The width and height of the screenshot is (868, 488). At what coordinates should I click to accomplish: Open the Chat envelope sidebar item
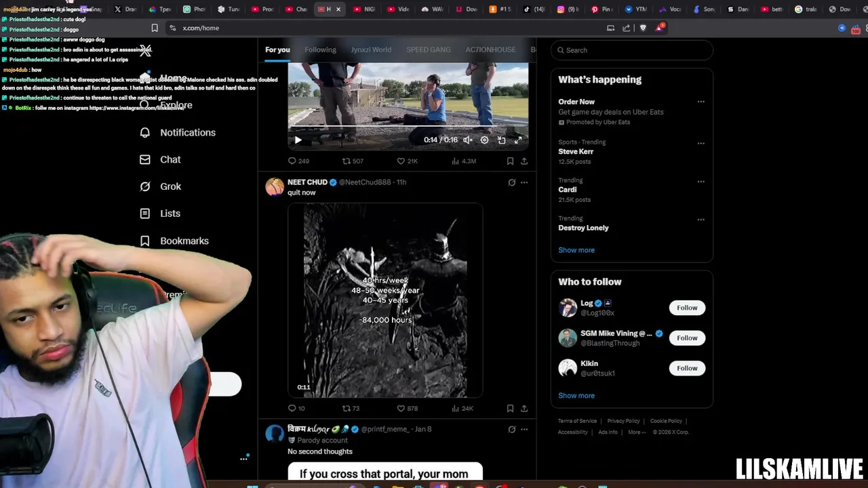(161, 159)
